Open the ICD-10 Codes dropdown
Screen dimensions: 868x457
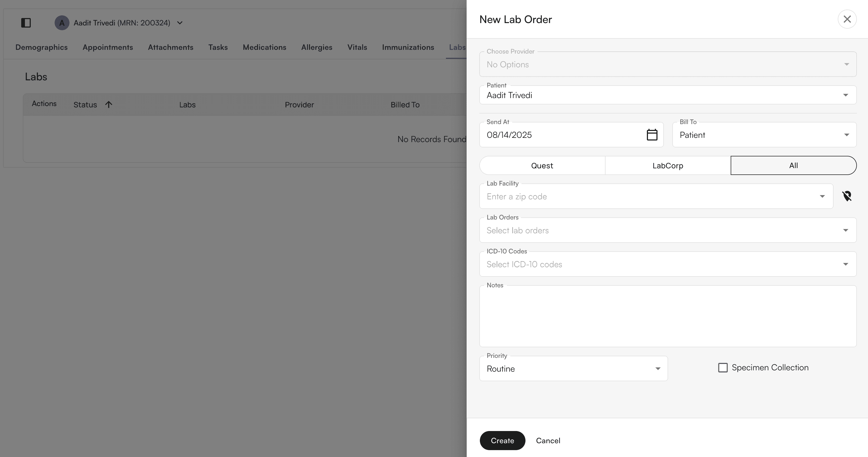pyautogui.click(x=668, y=264)
